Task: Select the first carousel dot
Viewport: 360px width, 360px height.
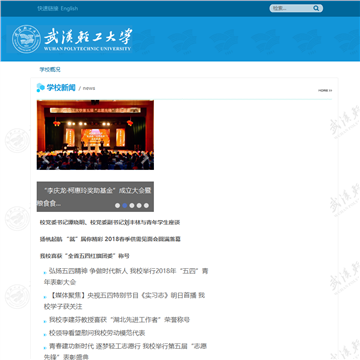Action: (117, 205)
